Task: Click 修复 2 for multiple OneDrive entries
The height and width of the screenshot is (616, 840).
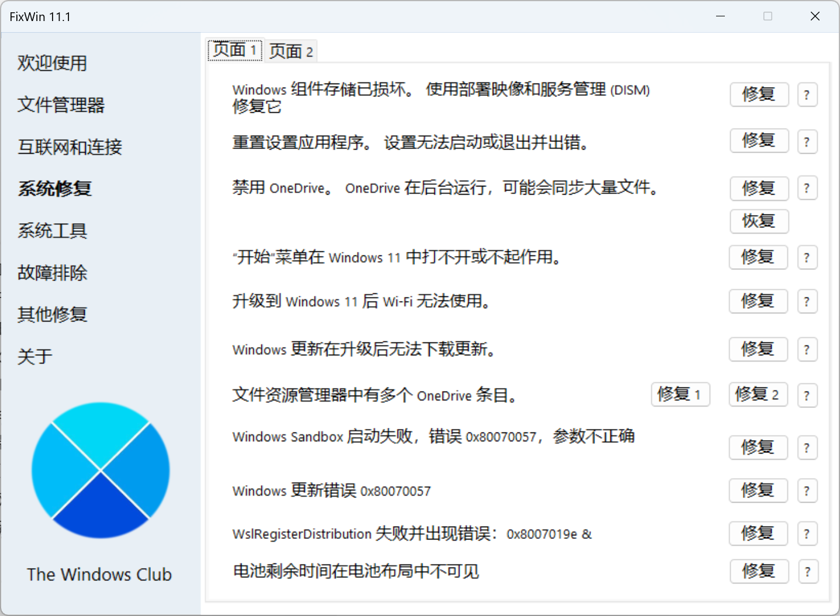Action: coord(758,394)
